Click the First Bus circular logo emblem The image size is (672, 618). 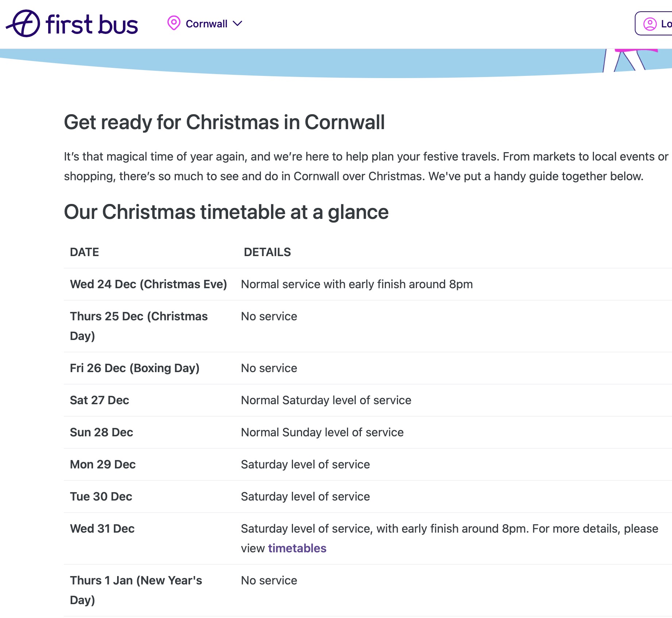click(24, 24)
